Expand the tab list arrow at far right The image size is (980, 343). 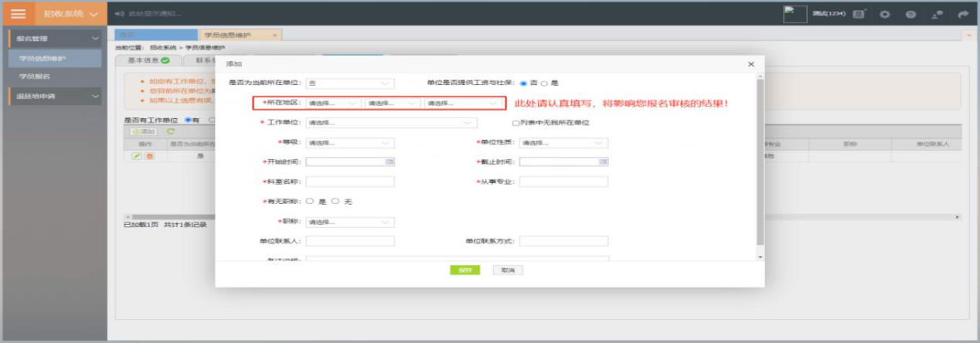[x=969, y=36]
